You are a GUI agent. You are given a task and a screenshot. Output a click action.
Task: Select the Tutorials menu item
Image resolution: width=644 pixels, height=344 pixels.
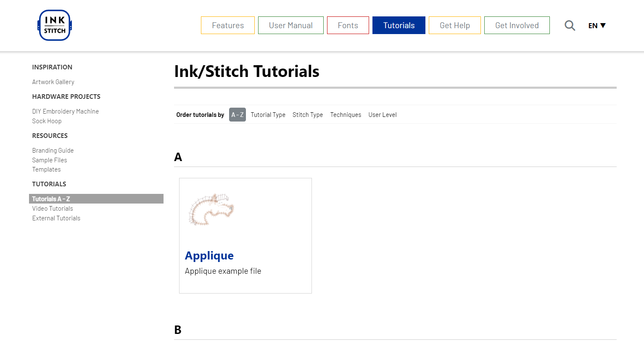click(x=399, y=25)
